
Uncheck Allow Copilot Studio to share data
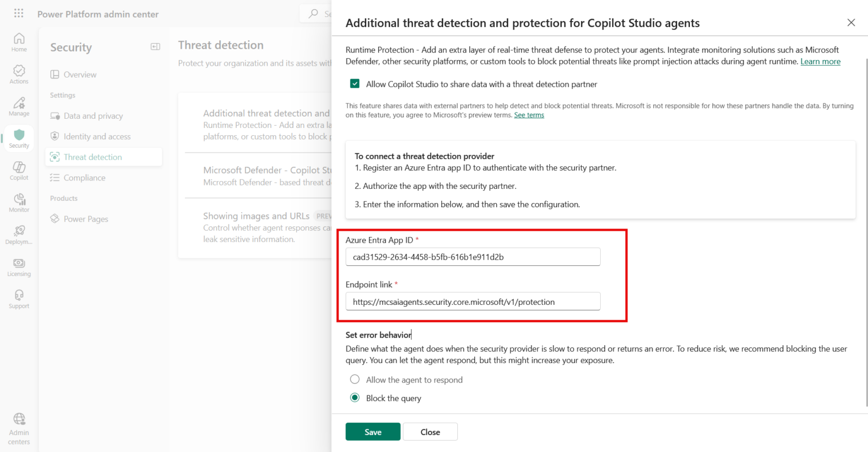(355, 84)
